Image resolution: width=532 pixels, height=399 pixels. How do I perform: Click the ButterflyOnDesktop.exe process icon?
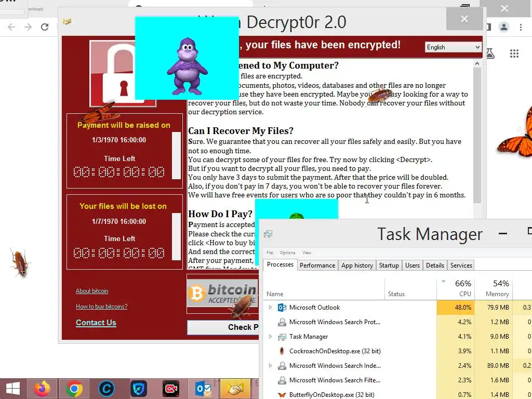coord(282,395)
